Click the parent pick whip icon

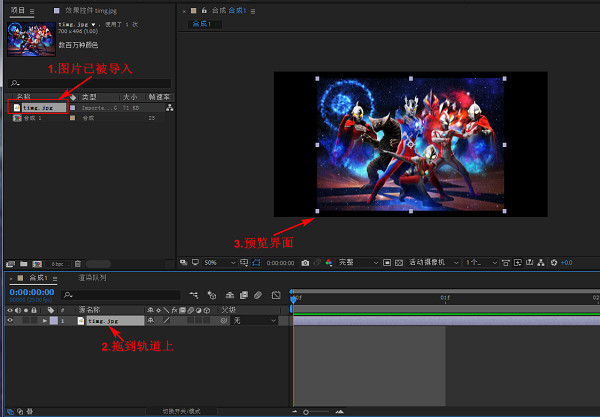pos(224,321)
